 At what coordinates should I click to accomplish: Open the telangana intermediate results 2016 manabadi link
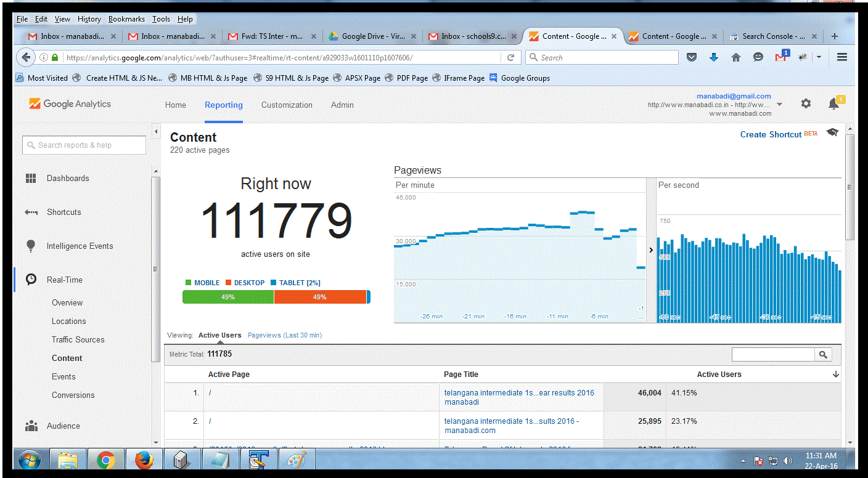pos(519,397)
